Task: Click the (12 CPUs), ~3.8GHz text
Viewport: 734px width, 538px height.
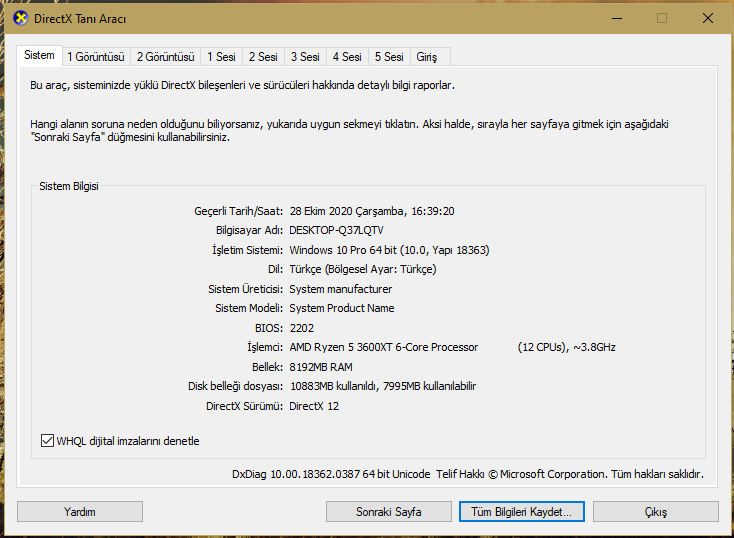Action: 566,347
